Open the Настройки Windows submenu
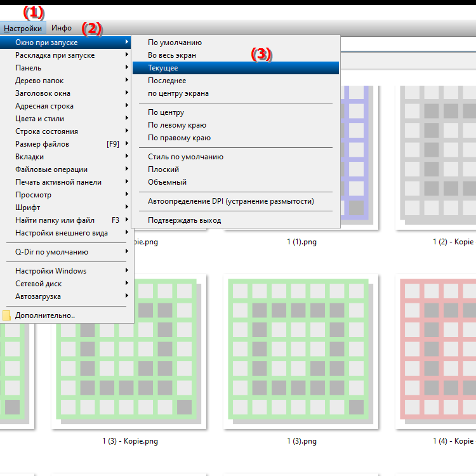Image resolution: width=476 pixels, height=476 pixels. point(65,271)
